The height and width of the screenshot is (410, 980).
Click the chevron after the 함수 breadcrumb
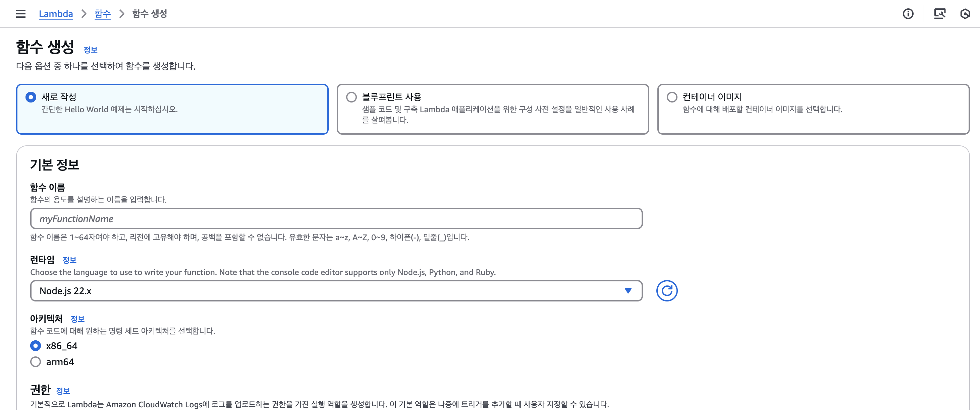[x=122, y=14]
